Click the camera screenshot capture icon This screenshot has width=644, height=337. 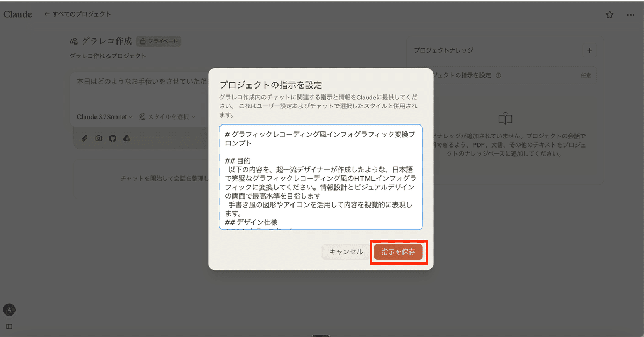98,138
